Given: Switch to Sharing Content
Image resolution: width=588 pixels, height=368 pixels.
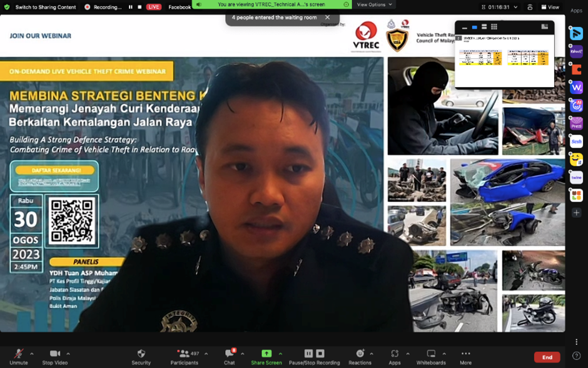Looking at the screenshot, I should click(x=45, y=7).
